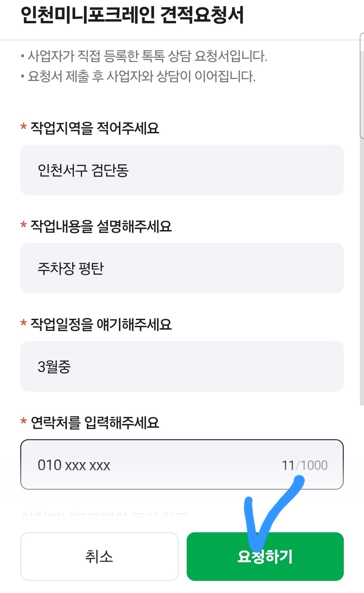Click the contact field with 010 xxx xxx
Image resolution: width=364 pixels, height=593 pixels.
click(x=182, y=464)
